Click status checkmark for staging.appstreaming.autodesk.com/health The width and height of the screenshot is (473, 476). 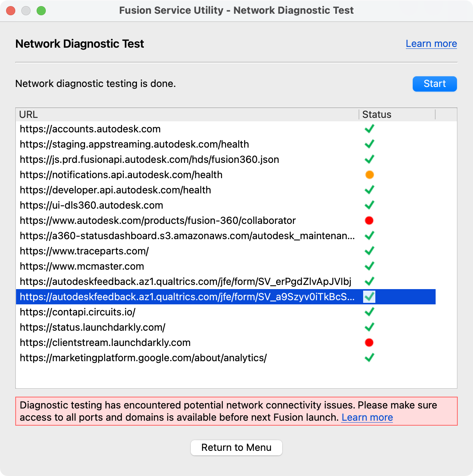369,144
